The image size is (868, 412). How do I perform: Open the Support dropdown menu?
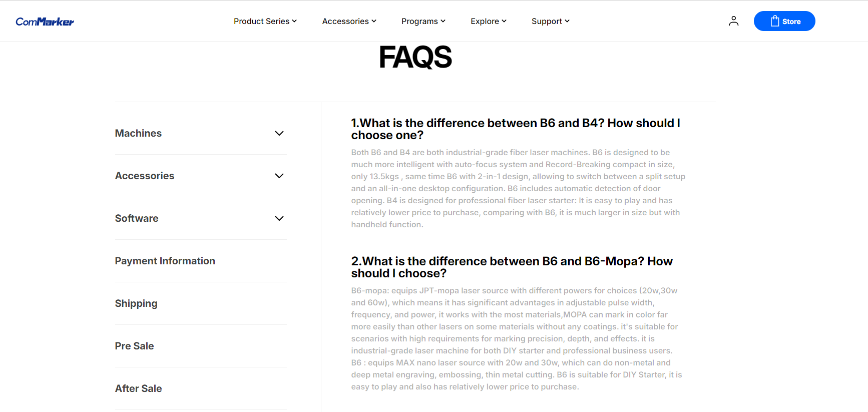[550, 21]
